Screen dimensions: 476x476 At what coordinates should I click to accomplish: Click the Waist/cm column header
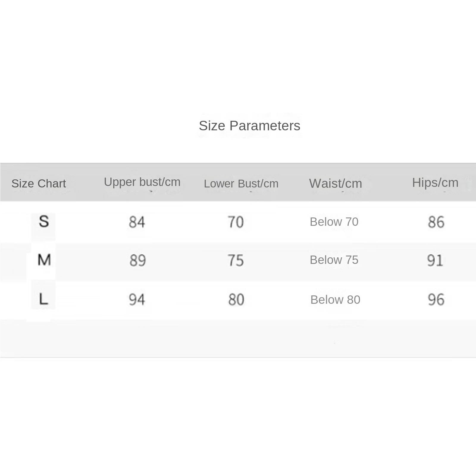pos(336,183)
